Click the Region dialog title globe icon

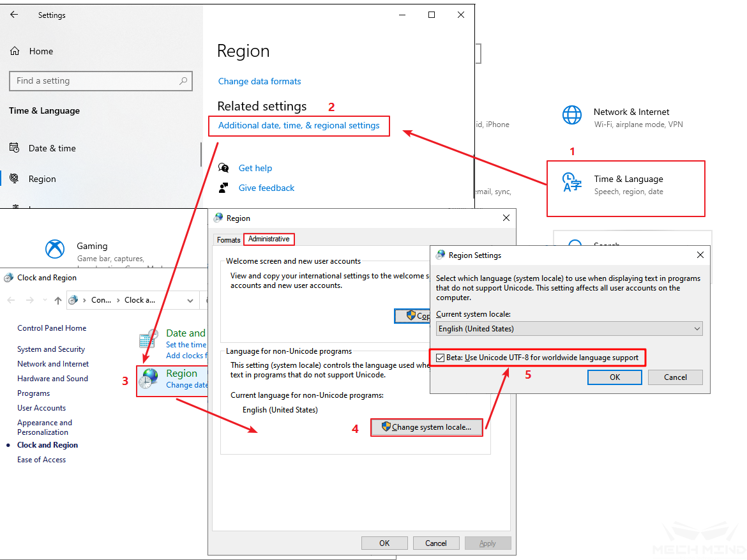coord(218,218)
